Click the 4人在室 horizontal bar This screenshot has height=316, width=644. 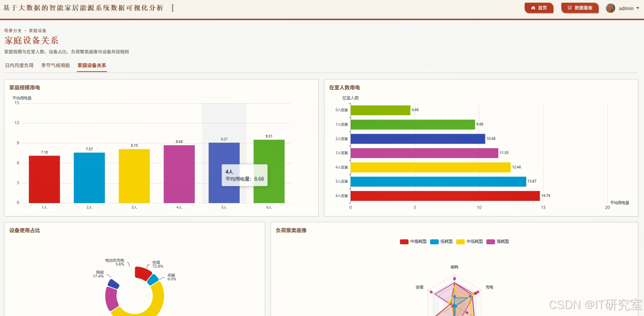click(431, 167)
